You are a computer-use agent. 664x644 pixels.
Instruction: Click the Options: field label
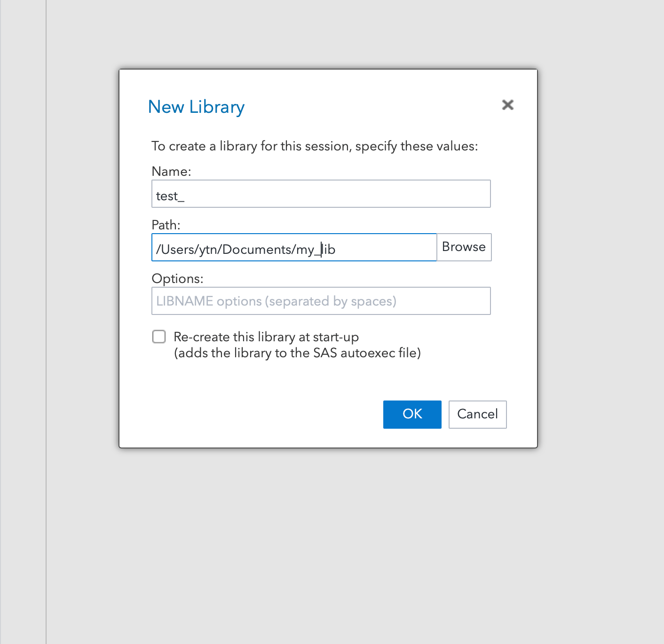click(x=177, y=279)
